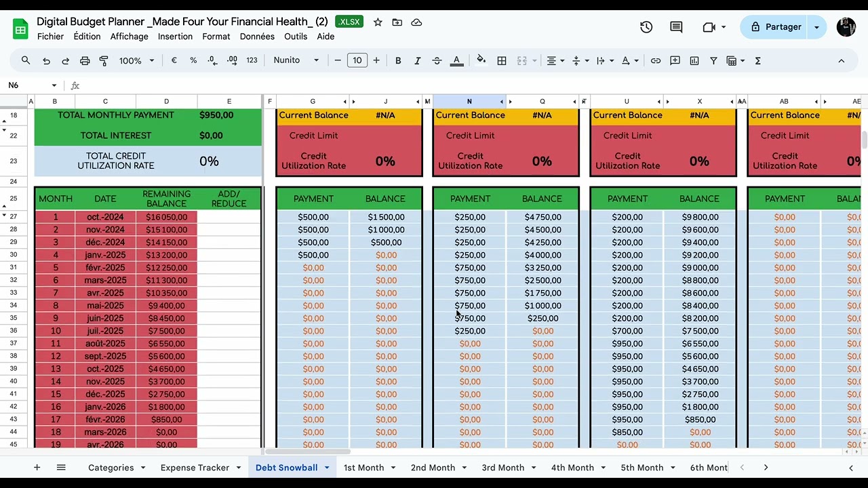Add a new sheet
This screenshot has height=488, width=868.
tap(37, 468)
